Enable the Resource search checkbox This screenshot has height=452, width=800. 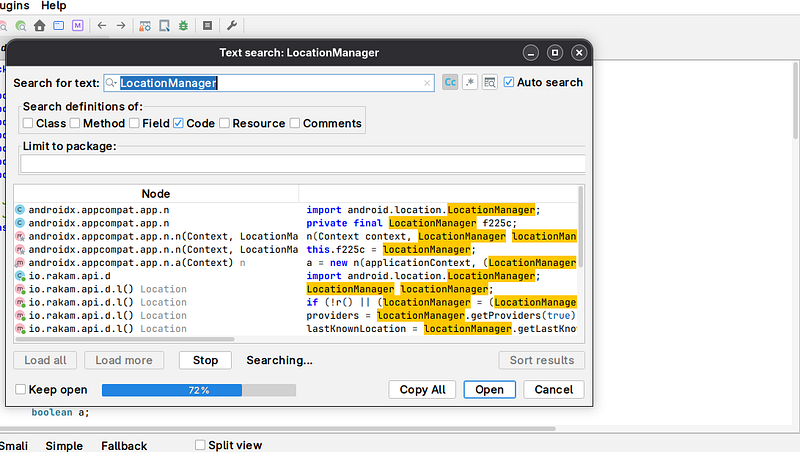click(224, 123)
